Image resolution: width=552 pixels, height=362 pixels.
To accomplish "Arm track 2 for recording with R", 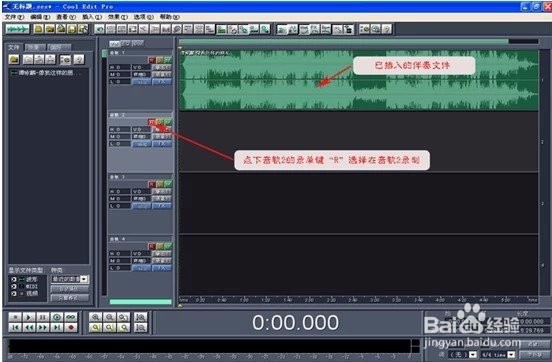I will [x=152, y=122].
